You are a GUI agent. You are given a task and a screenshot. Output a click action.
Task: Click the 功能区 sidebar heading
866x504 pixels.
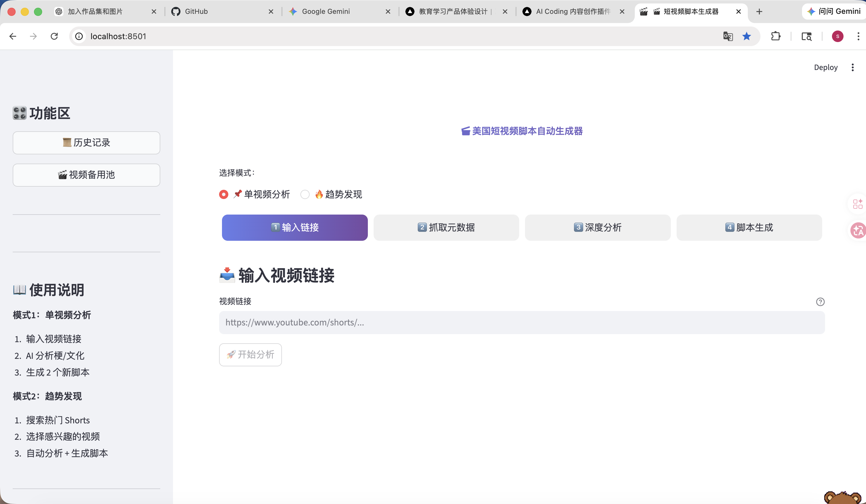41,113
